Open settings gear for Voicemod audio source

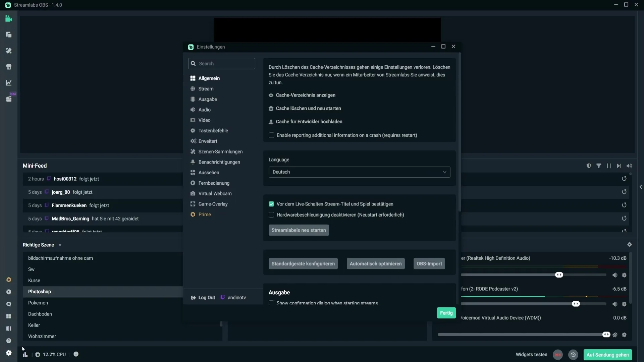(x=624, y=335)
